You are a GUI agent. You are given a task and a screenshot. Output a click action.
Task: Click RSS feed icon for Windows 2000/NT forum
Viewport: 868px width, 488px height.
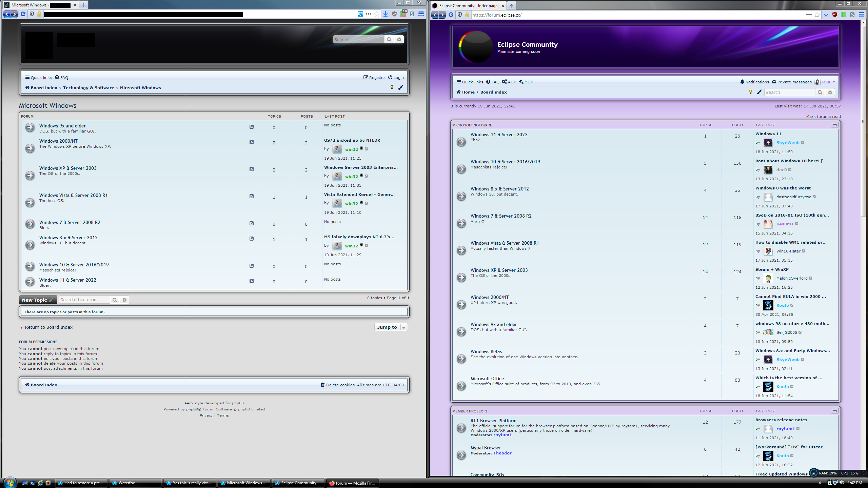(x=252, y=142)
